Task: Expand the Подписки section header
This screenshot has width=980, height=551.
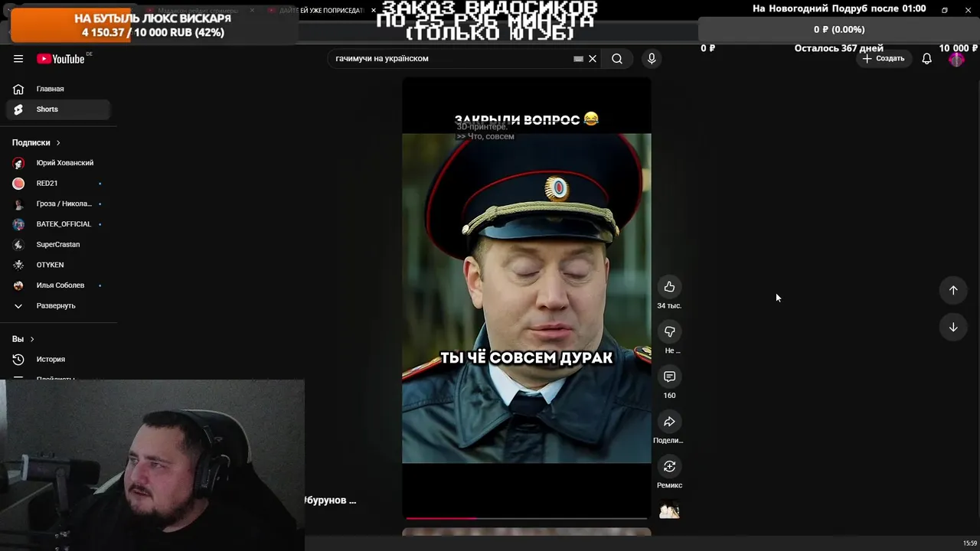Action: [x=36, y=142]
